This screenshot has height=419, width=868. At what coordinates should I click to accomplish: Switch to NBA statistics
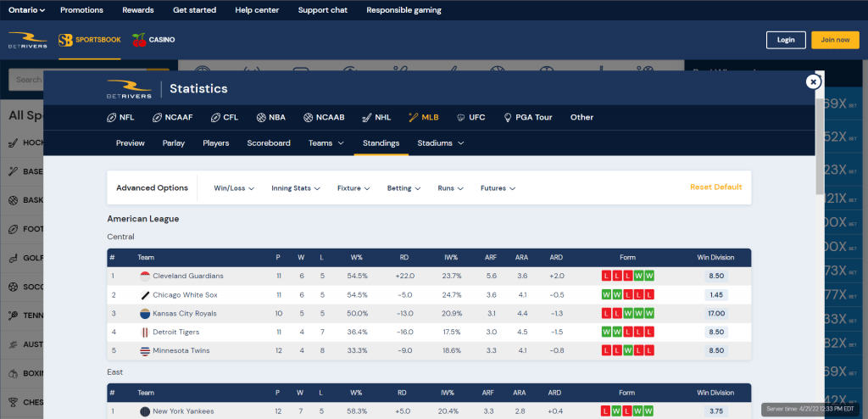[x=270, y=118]
